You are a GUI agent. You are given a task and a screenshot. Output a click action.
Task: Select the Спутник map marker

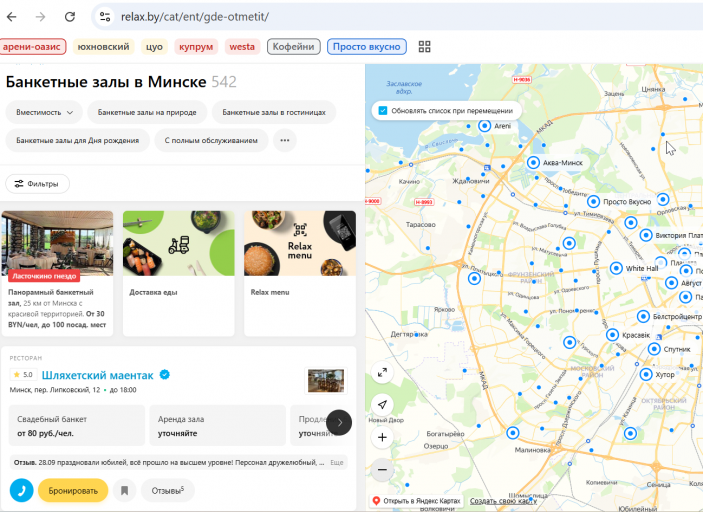654,349
